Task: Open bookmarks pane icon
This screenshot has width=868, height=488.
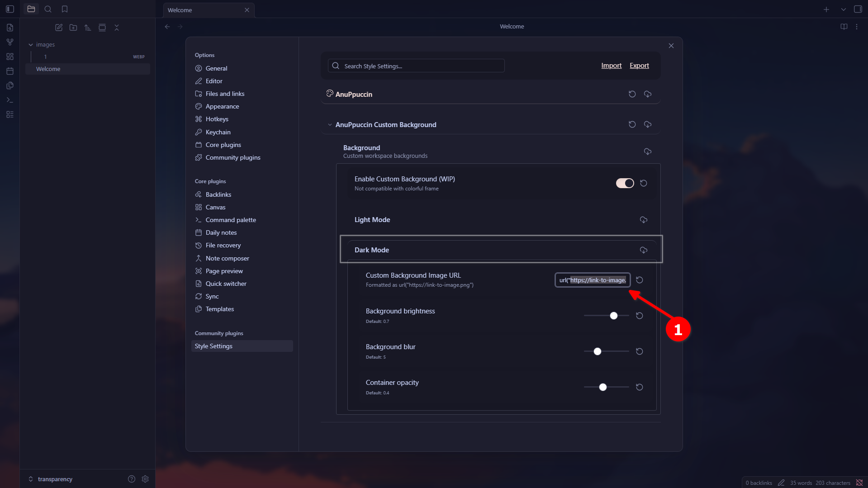Action: pyautogui.click(x=65, y=9)
